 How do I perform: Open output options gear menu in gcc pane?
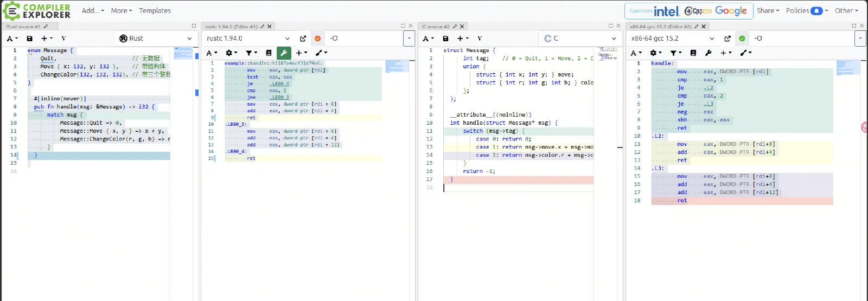click(656, 53)
